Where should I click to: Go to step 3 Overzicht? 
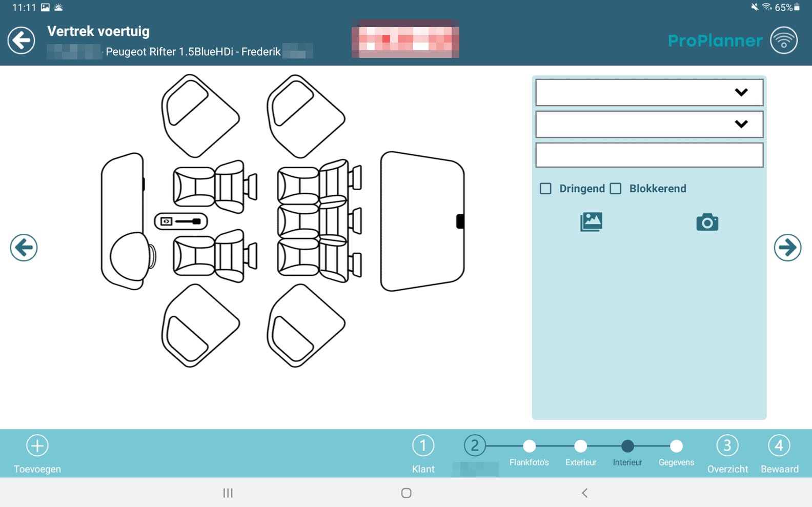(x=727, y=454)
